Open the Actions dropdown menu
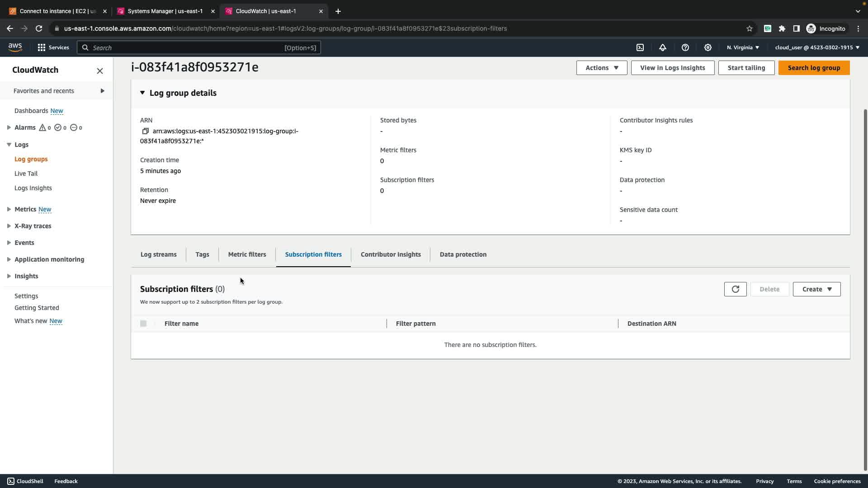The image size is (868, 488). tap(601, 68)
